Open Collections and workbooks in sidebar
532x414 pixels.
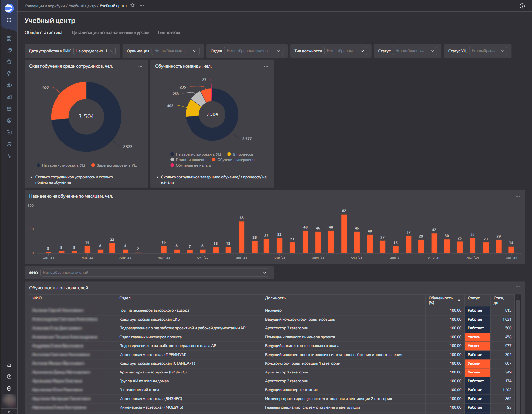click(x=9, y=50)
